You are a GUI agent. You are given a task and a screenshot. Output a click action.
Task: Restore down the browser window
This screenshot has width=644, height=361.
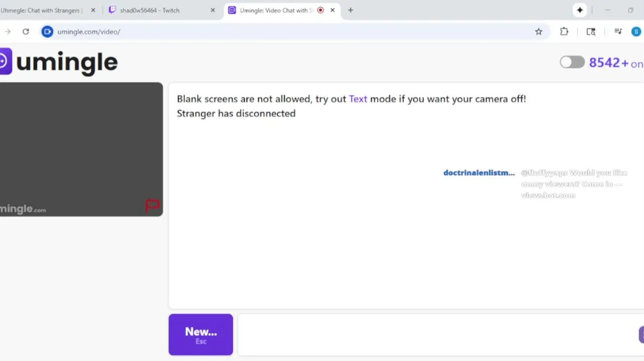pos(630,10)
